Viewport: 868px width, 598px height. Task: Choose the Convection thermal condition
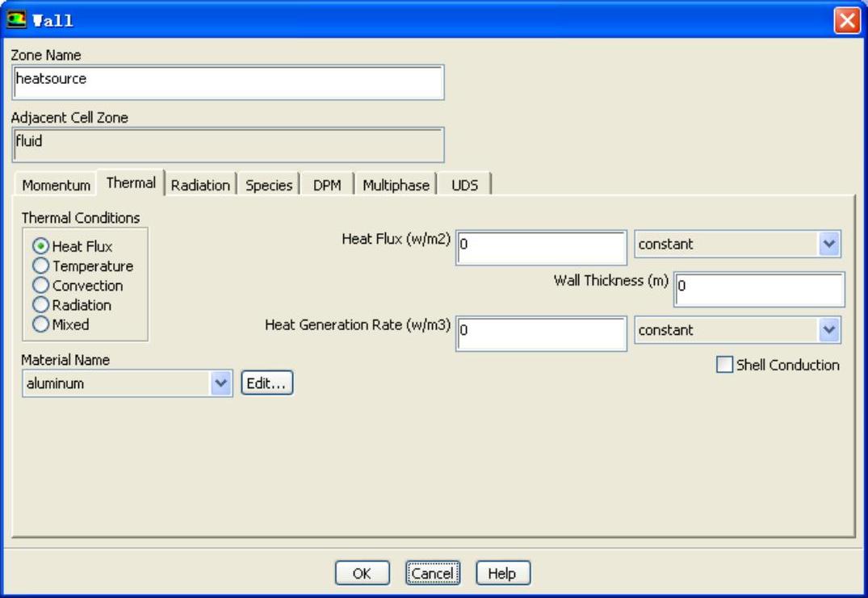pos(40,285)
